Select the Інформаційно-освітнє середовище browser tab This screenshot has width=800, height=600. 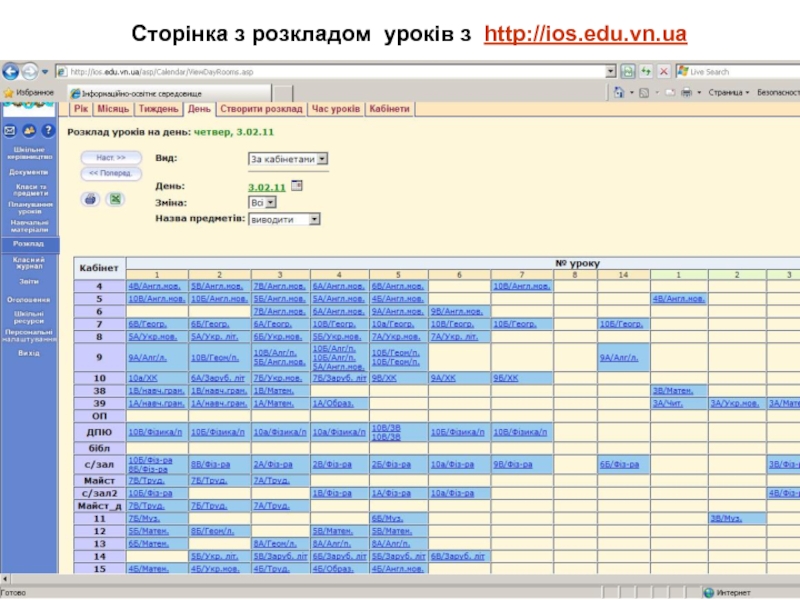(169, 93)
